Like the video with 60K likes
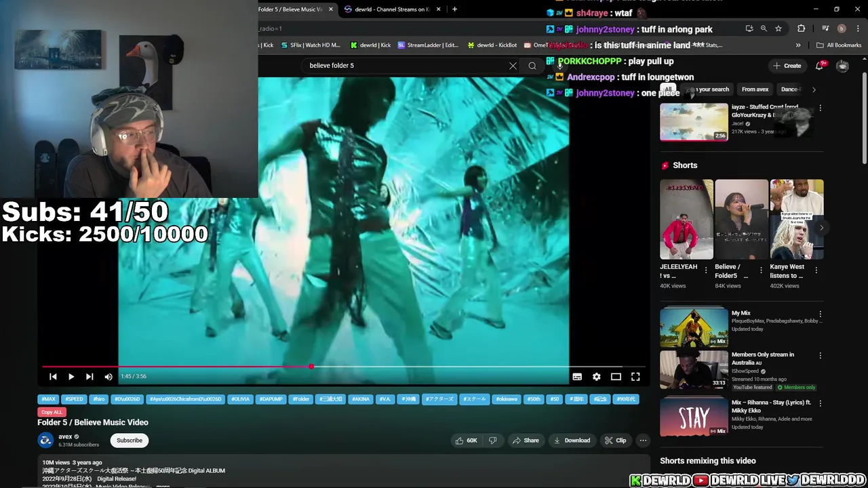This screenshot has width=868, height=488. click(467, 441)
